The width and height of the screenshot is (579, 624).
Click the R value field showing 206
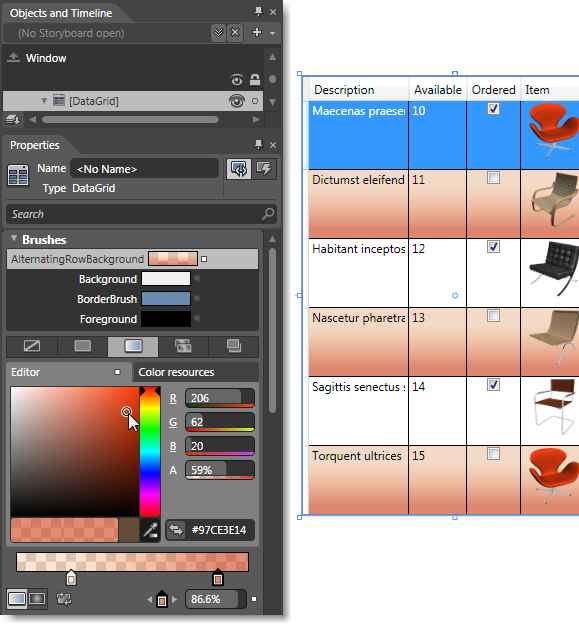pyautogui.click(x=219, y=398)
